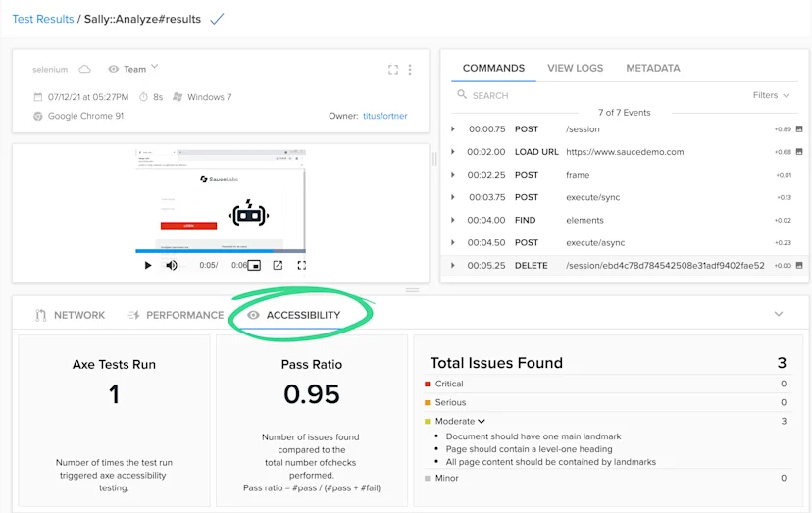Open the Test Results breadcrumb link
Screen dimensions: 812x513
43,19
